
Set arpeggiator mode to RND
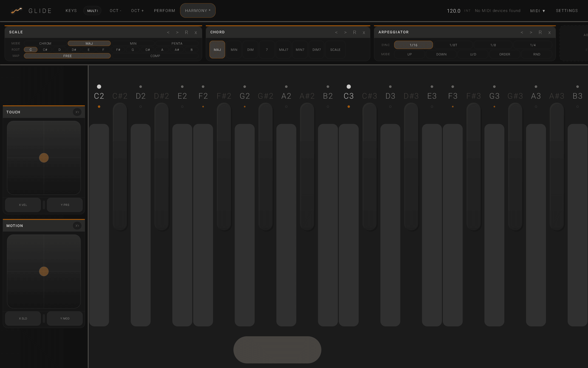tap(537, 54)
